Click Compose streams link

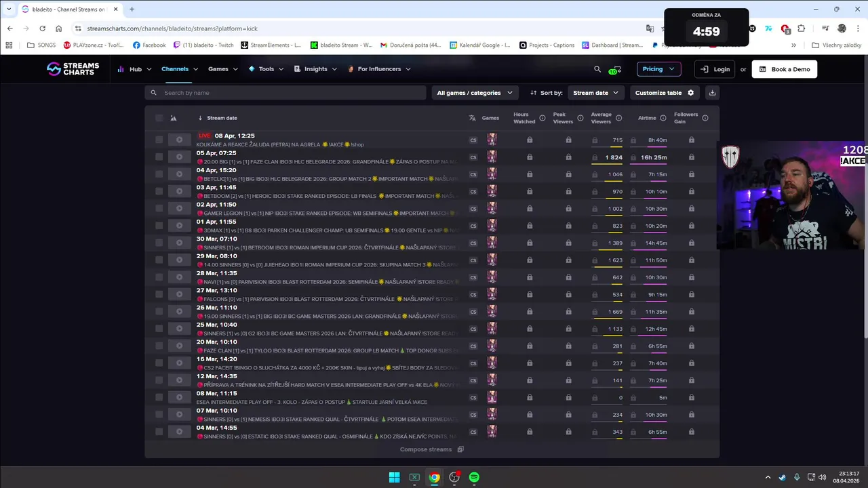[x=426, y=449]
